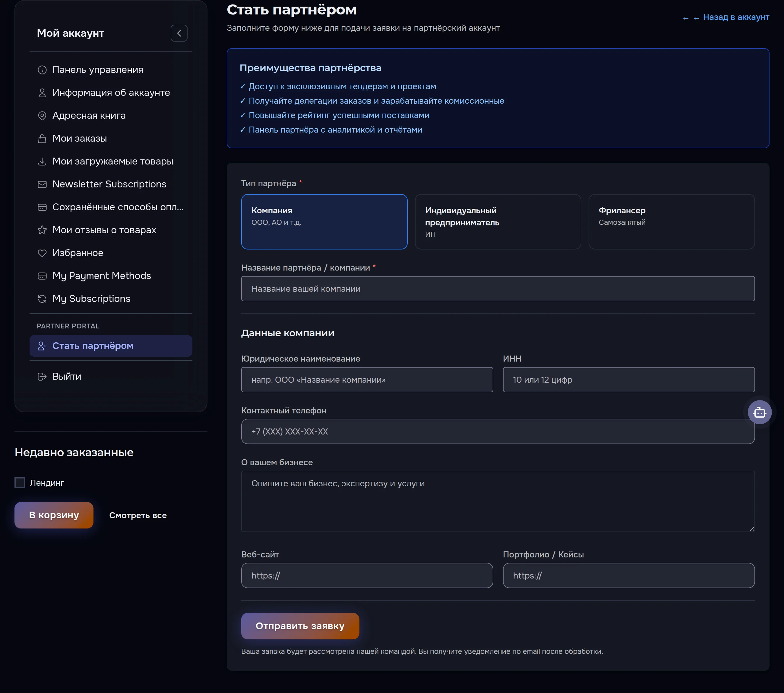784x693 pixels.
Task: Open Стать партнёром in Partner Portal
Action: point(111,346)
